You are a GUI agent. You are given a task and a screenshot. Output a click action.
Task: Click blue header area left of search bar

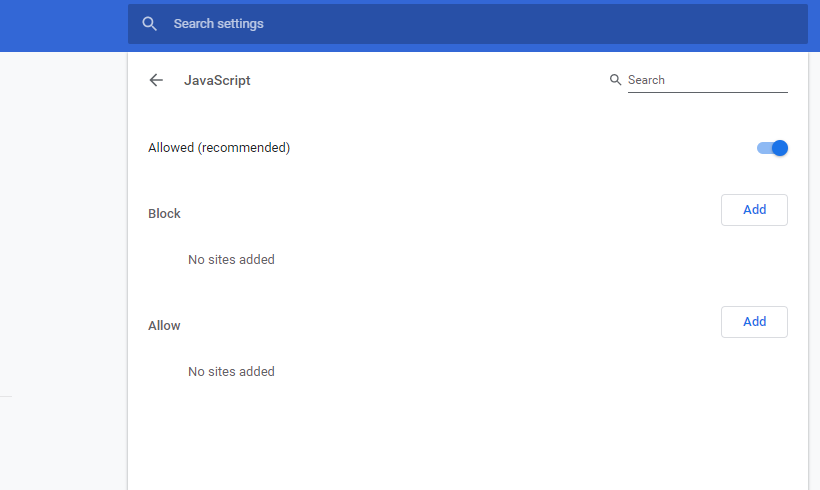62,25
